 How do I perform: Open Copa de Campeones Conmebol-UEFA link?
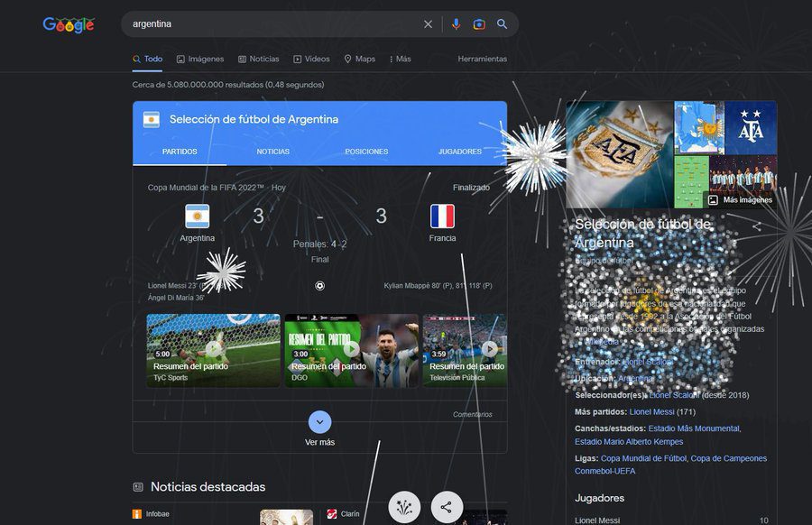tap(670, 465)
